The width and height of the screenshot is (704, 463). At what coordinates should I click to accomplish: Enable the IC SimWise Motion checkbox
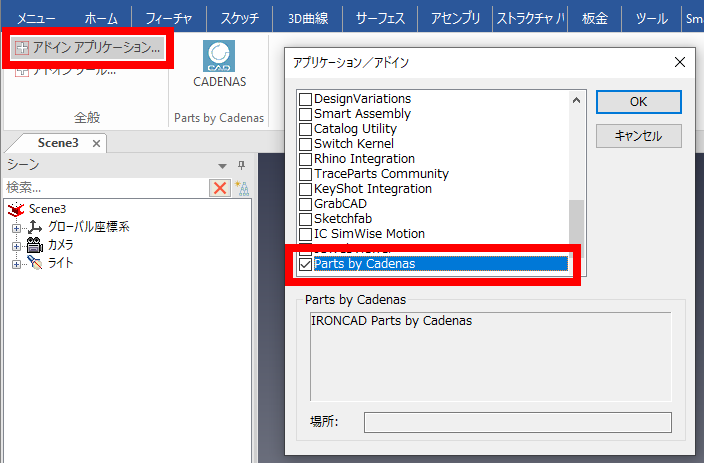point(305,234)
